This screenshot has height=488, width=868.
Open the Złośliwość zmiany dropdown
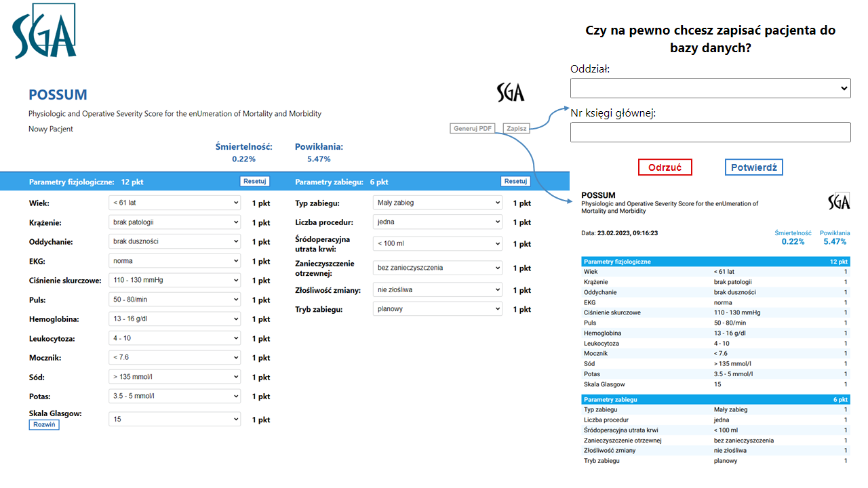pos(438,289)
